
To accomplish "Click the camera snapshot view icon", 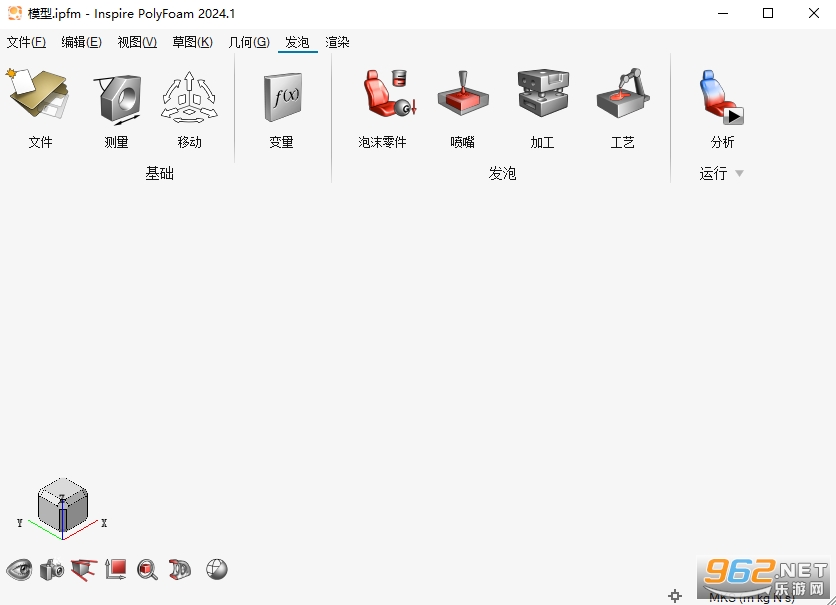I will pos(52,570).
